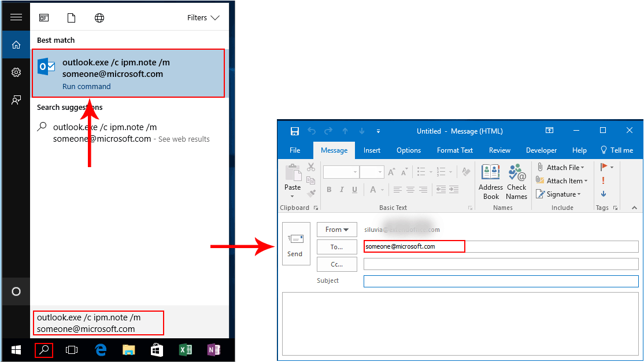644x362 pixels.
Task: Click the Save icon in title bar
Action: click(x=295, y=131)
